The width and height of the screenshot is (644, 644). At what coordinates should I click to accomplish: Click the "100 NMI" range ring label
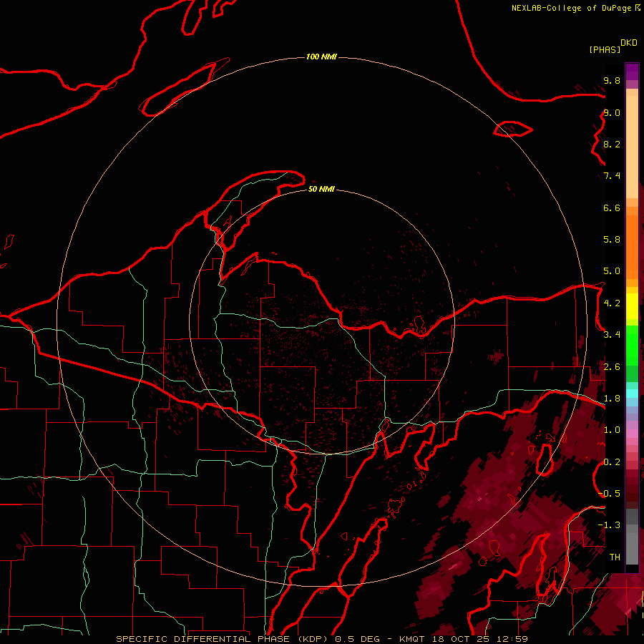point(321,57)
